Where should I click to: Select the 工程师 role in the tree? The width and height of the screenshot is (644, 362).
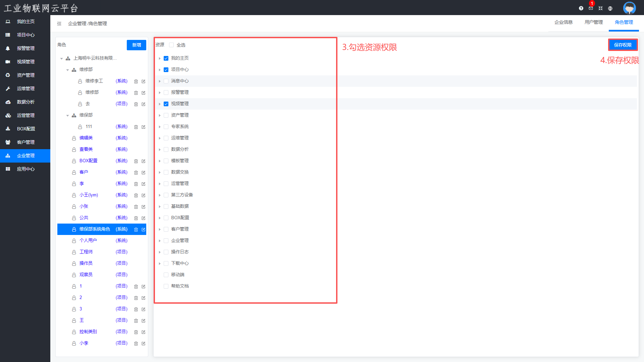pyautogui.click(x=86, y=252)
